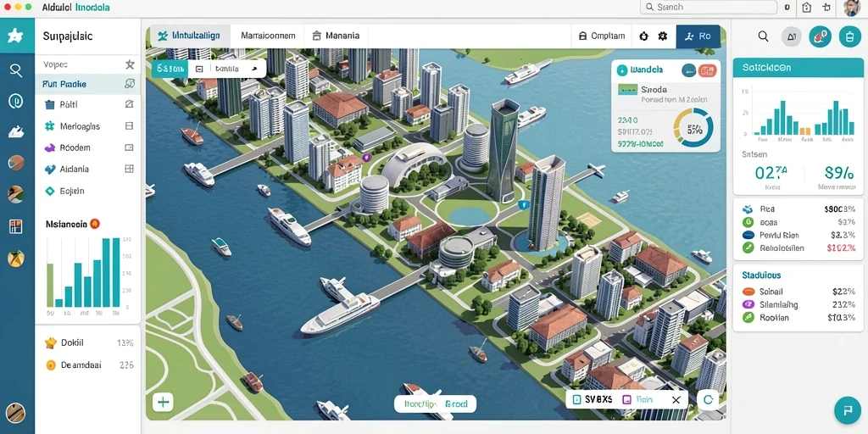Expand the Meriloaglas list item
This screenshot has height=434, width=868.
tap(87, 126)
